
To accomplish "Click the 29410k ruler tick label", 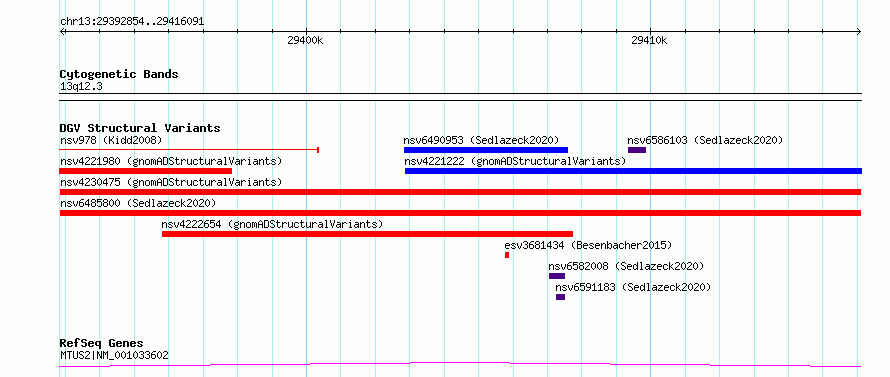I will tap(649, 40).
